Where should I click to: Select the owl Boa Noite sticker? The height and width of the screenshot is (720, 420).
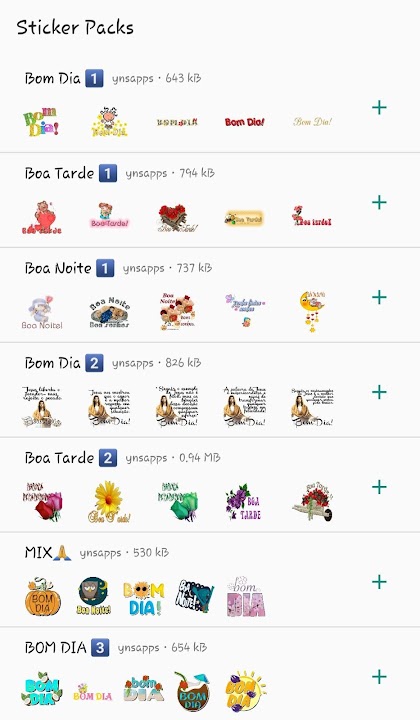[93, 596]
